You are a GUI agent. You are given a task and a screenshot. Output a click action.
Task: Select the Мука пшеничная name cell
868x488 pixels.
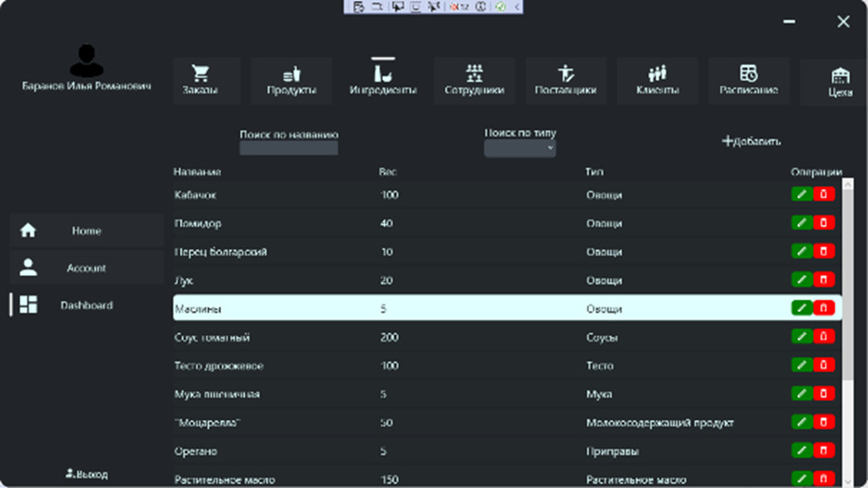[x=217, y=394]
